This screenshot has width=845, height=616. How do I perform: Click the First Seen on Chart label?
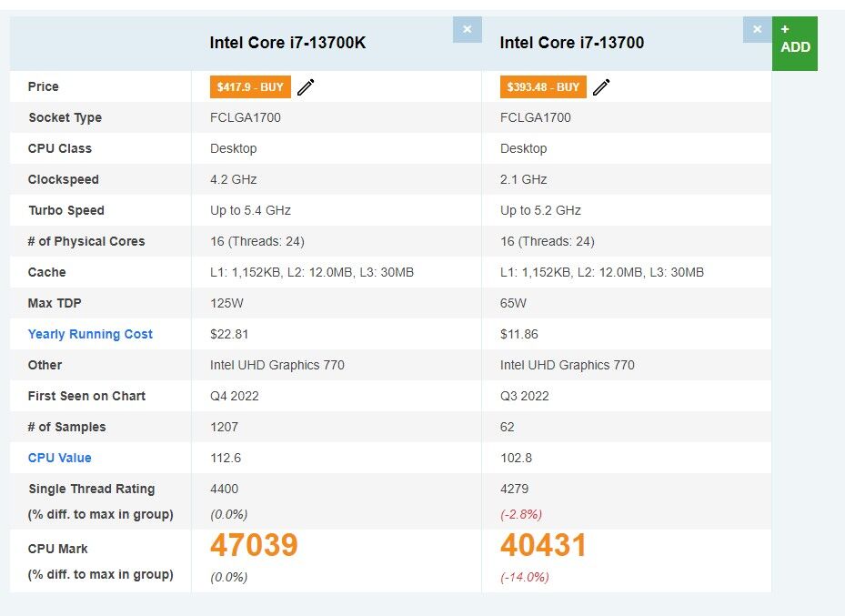pos(86,396)
